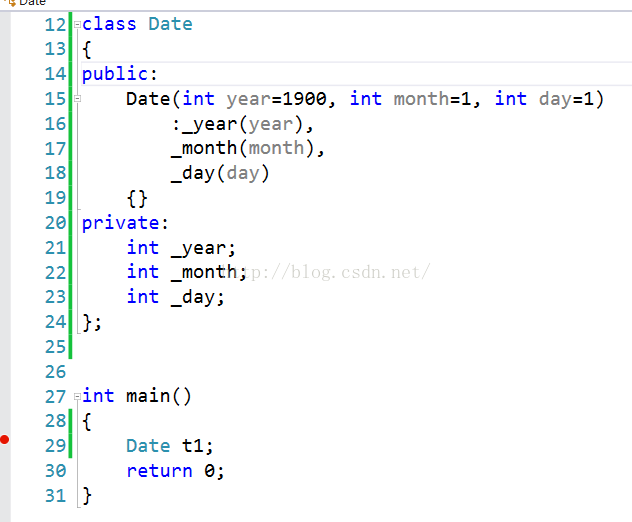Click the 'private:' keyword on line 20
The height and width of the screenshot is (522, 632).
pyautogui.click(x=125, y=223)
